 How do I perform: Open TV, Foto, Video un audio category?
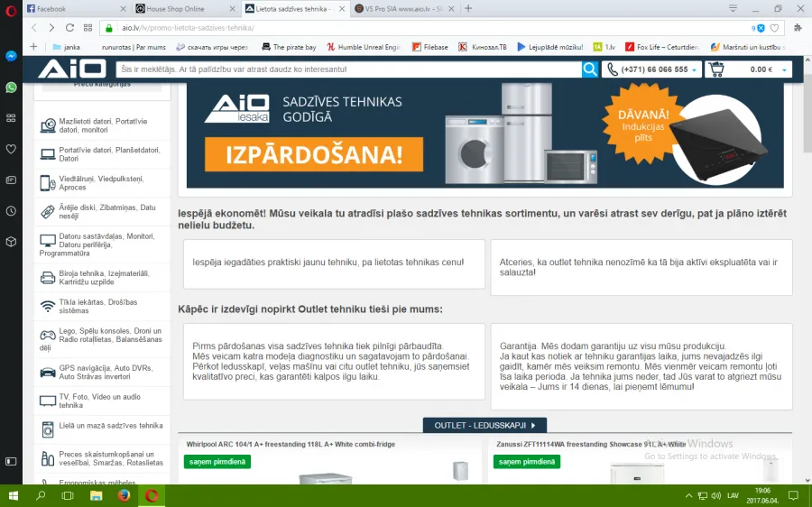tap(102, 401)
